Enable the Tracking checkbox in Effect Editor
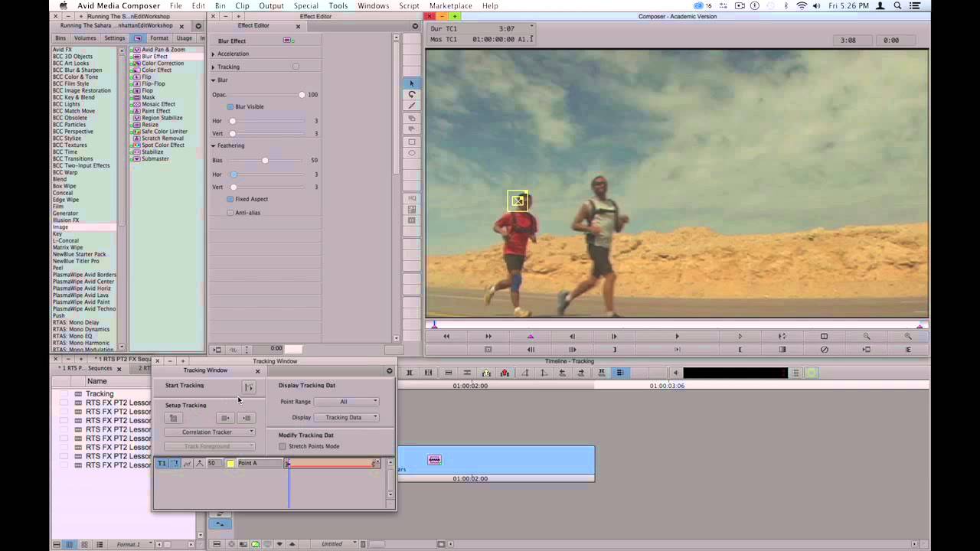 coord(296,67)
